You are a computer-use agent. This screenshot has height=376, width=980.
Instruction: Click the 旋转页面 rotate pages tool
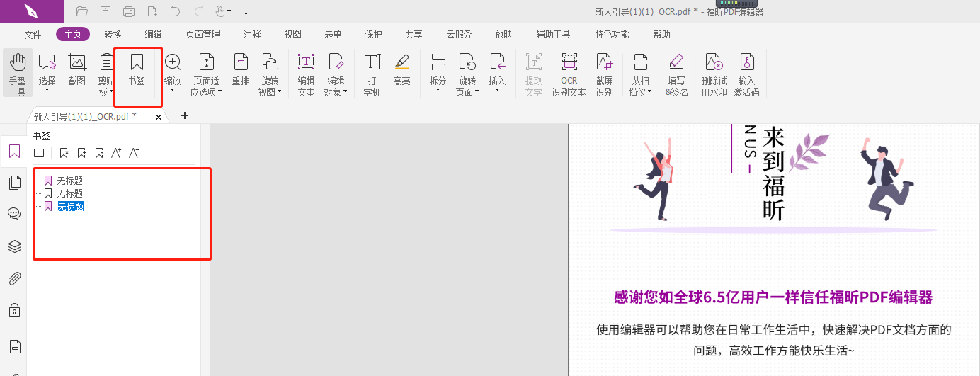coord(467,74)
